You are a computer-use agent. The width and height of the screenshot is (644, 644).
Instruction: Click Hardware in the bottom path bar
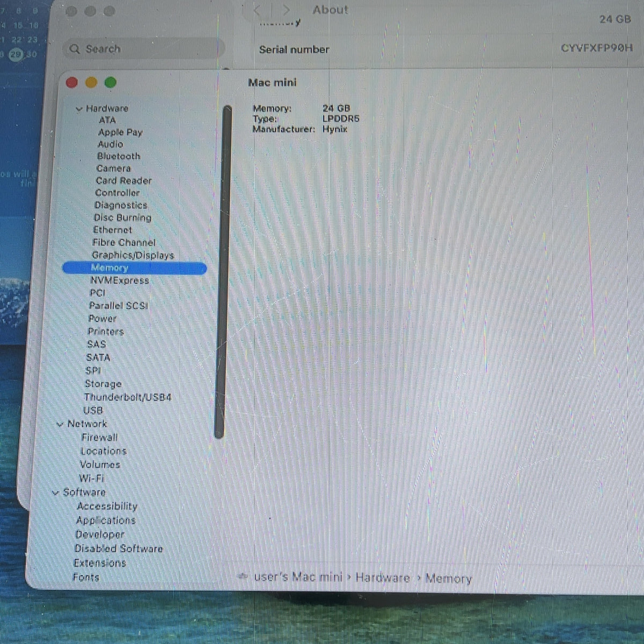(x=383, y=578)
